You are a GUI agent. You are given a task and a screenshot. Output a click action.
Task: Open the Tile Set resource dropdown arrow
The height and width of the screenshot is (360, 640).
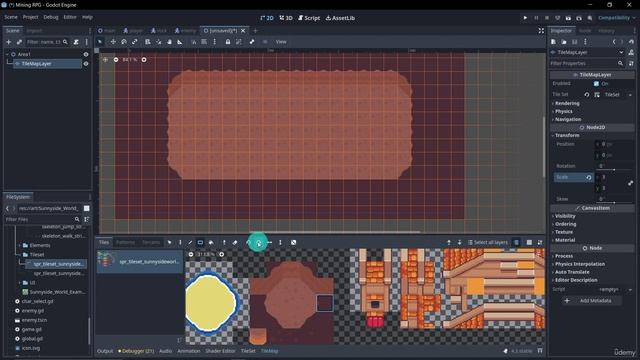coord(630,95)
